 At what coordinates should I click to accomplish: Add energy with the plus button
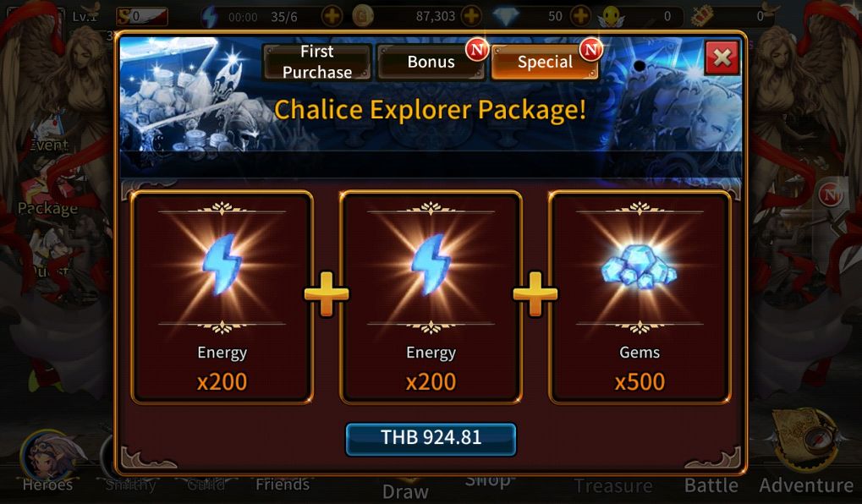(332, 16)
